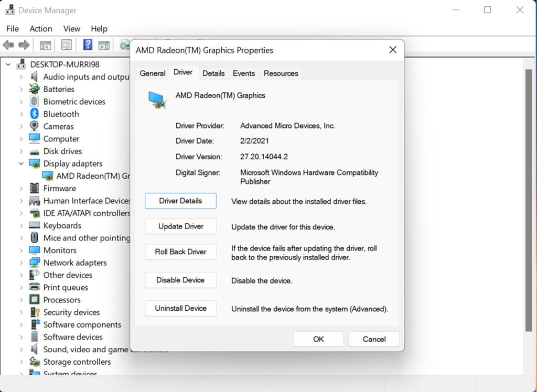
Task: Click the Help question mark toolbar icon
Action: (x=88, y=45)
